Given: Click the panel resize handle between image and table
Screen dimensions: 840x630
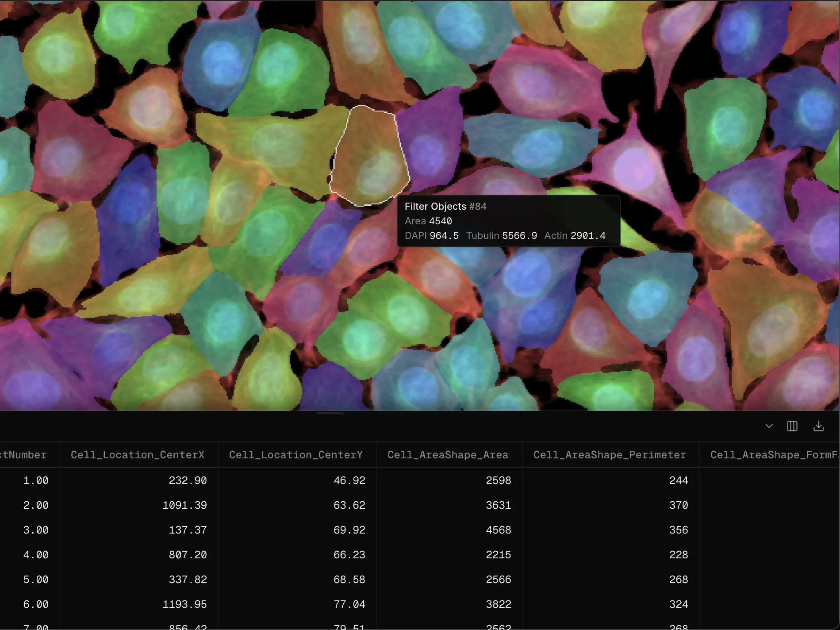Looking at the screenshot, I should 330,413.
